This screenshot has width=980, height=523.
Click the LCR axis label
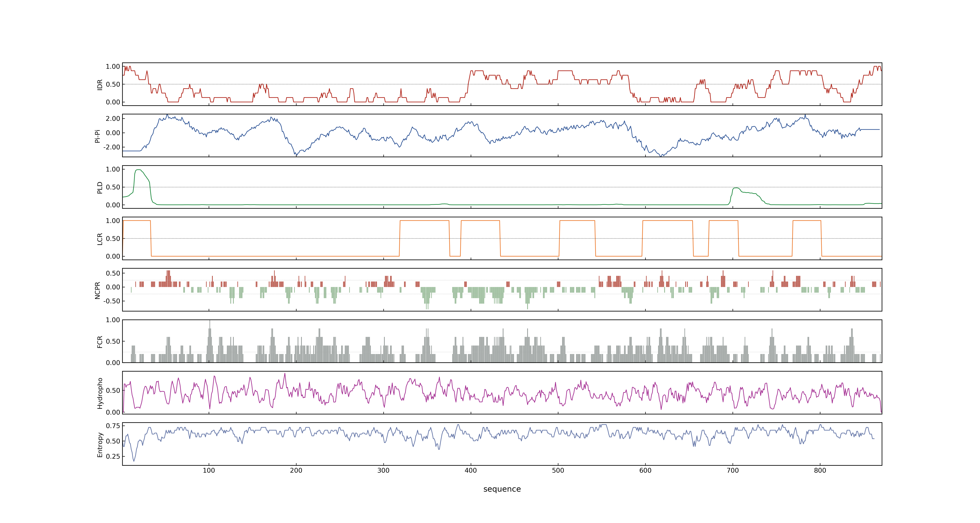(100, 239)
